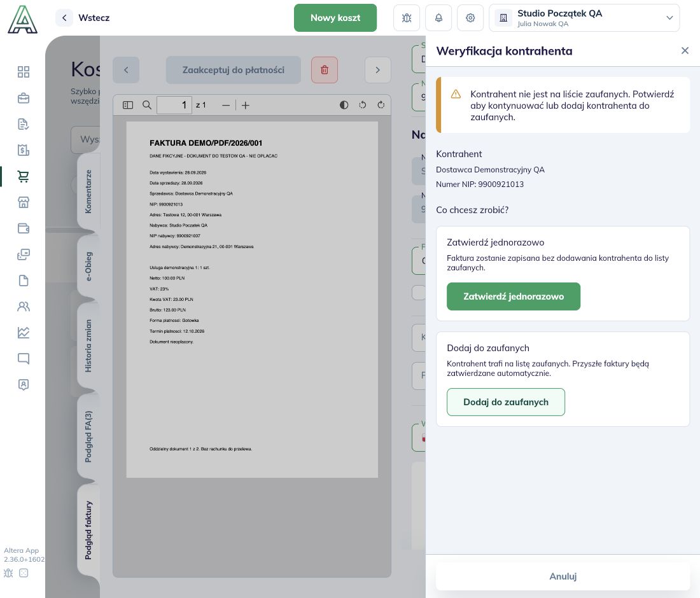Click the bug report icon in top bar
Viewport: 700px width, 598px height.
tap(407, 18)
